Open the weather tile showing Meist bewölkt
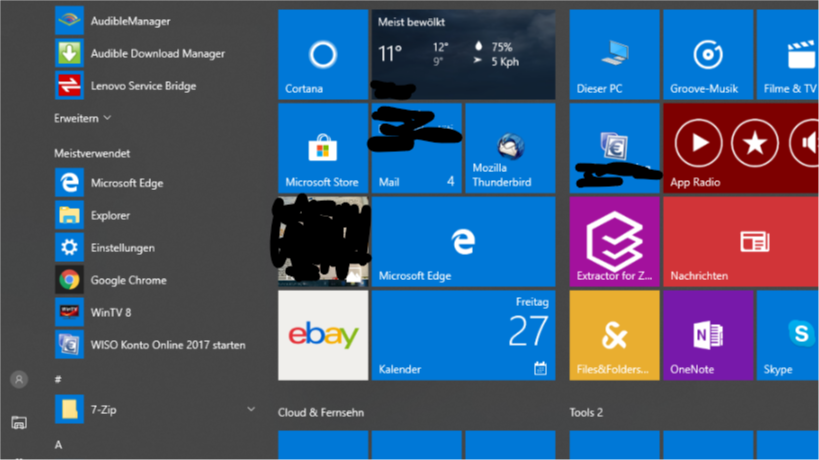 [463, 54]
